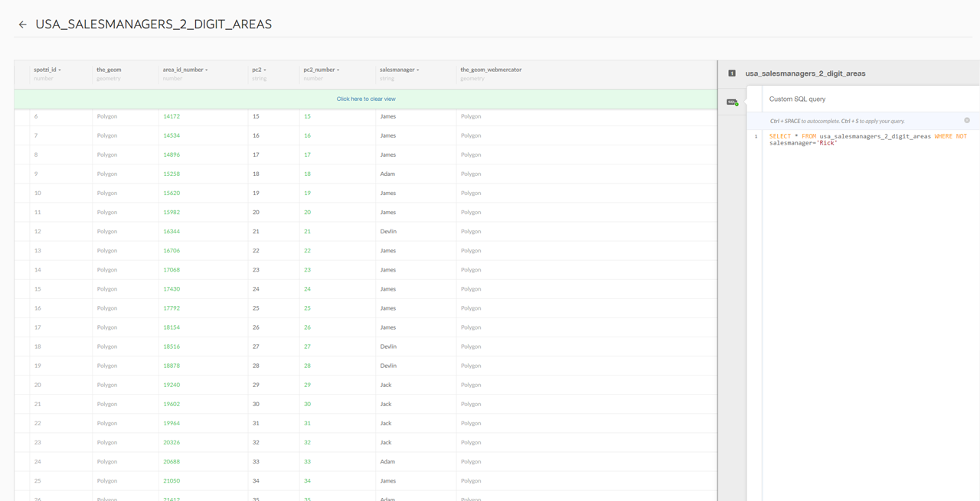The width and height of the screenshot is (980, 501).
Task: Select the layer number 1 badge icon
Action: (732, 73)
